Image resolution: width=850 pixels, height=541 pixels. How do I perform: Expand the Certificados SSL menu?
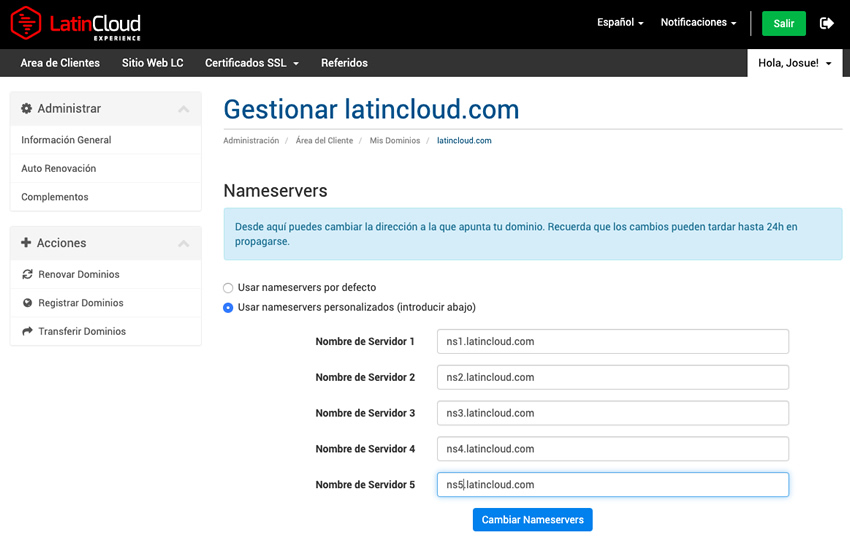[252, 63]
